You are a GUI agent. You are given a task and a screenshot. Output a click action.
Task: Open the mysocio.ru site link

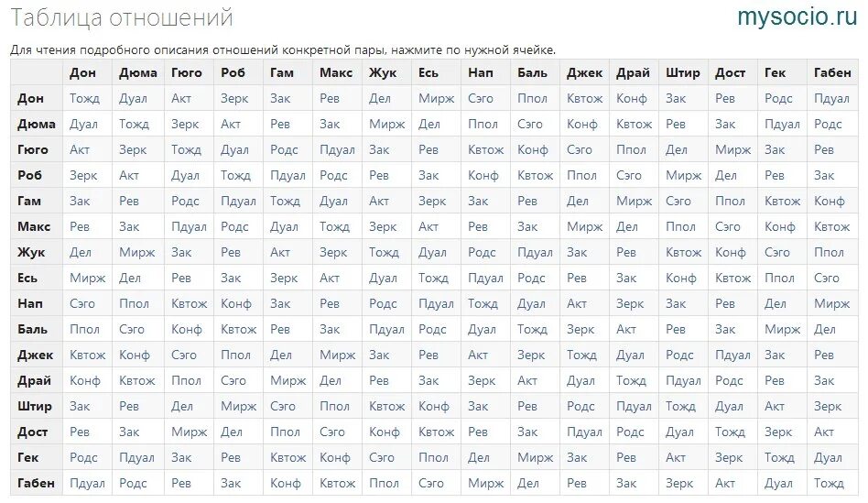tap(797, 16)
